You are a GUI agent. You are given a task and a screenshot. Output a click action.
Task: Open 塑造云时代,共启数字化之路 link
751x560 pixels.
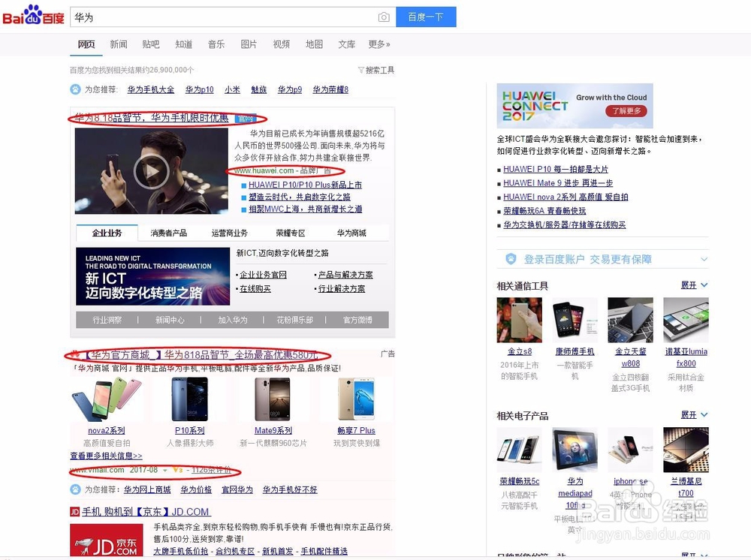pyautogui.click(x=300, y=197)
